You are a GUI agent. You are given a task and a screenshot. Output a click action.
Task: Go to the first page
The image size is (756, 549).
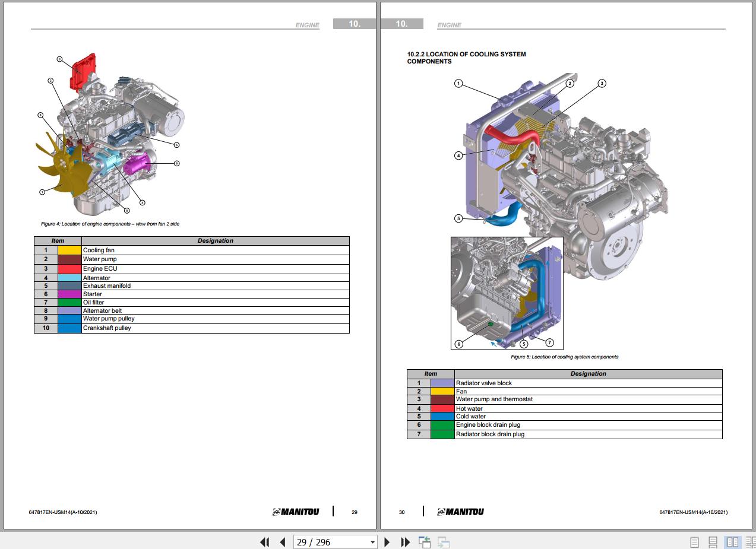tap(265, 542)
